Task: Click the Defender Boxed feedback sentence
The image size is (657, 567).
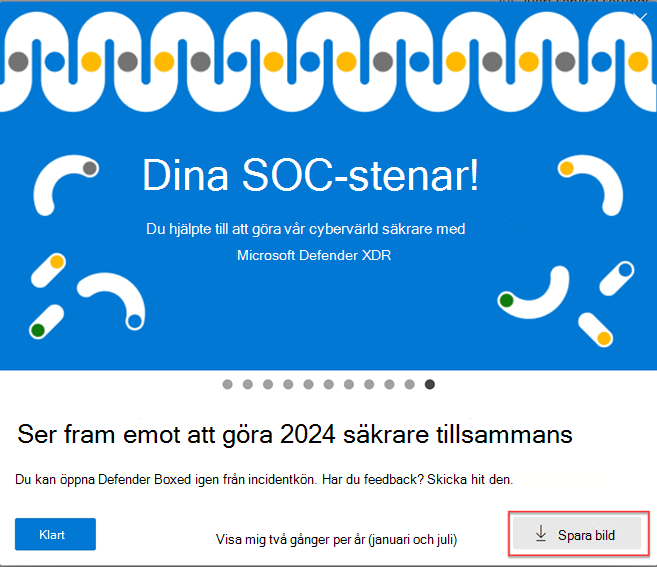Action: (264, 479)
